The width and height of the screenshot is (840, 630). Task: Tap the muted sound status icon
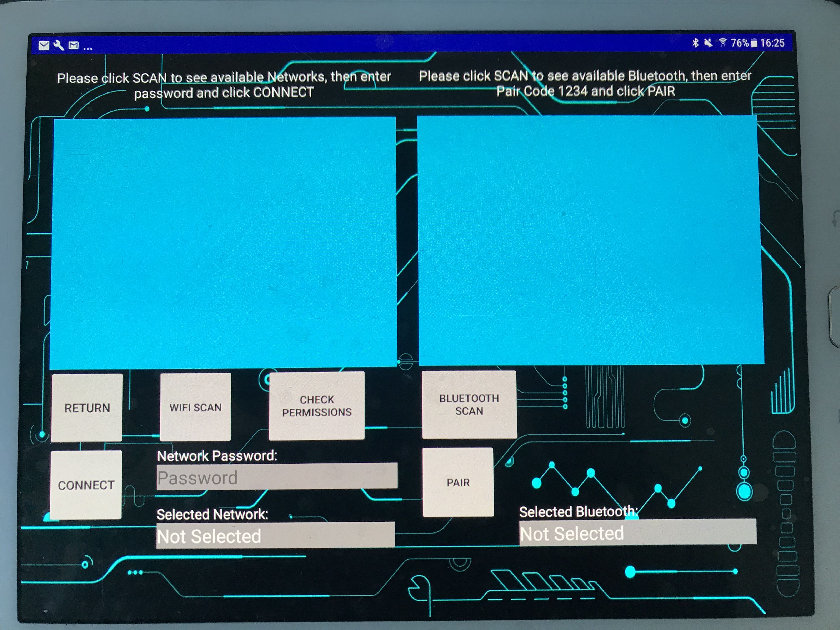click(x=708, y=43)
